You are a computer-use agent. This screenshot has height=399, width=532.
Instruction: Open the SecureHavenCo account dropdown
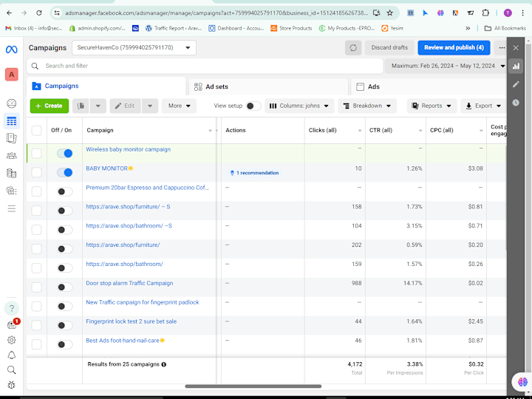pyautogui.click(x=134, y=48)
